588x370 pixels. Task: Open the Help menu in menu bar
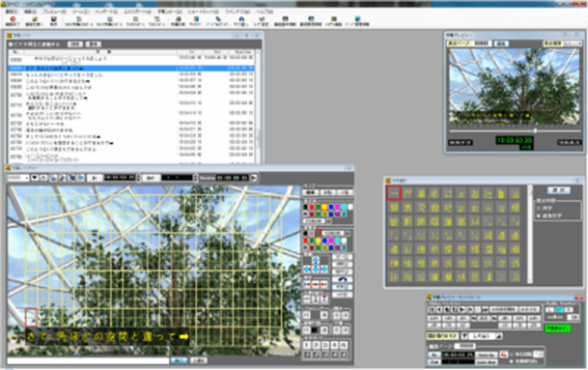click(265, 12)
